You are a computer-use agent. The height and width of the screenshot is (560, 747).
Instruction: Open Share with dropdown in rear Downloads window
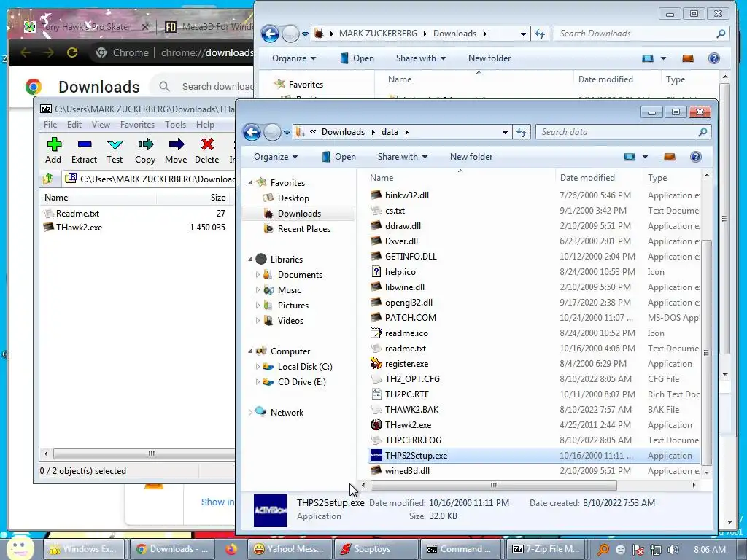[421, 58]
